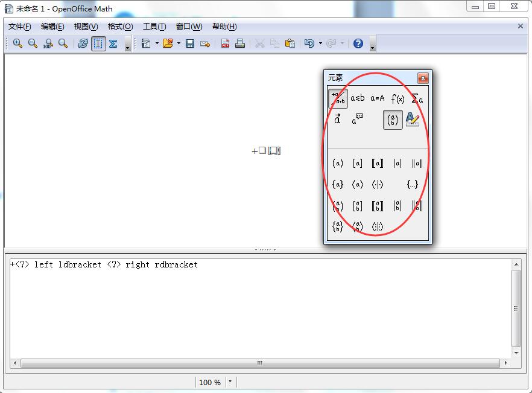
Task: Open the Undo dropdown arrow
Action: tap(319, 43)
